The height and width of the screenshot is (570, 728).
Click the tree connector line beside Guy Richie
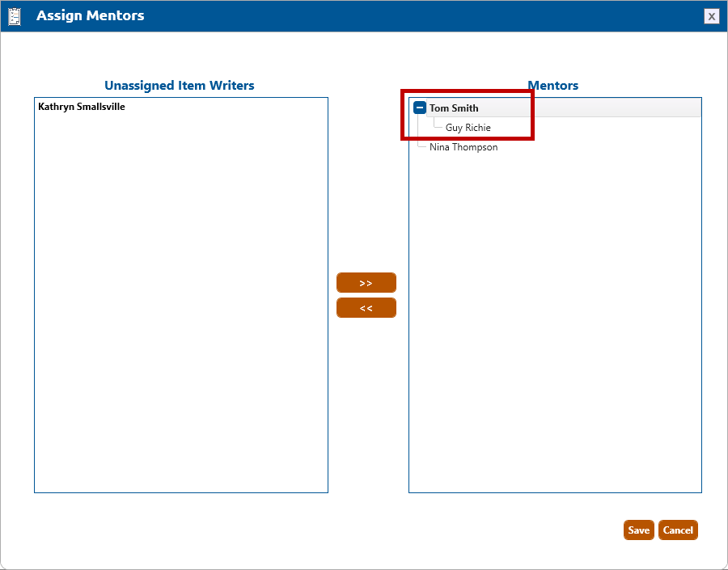(438, 128)
